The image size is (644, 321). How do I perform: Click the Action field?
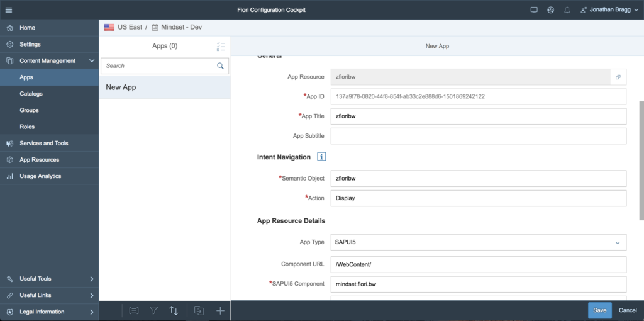tap(479, 198)
